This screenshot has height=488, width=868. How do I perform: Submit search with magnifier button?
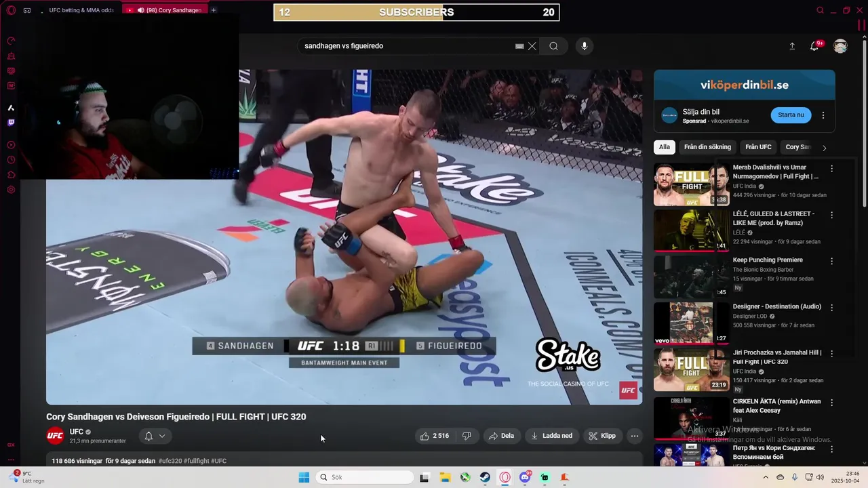click(x=553, y=46)
